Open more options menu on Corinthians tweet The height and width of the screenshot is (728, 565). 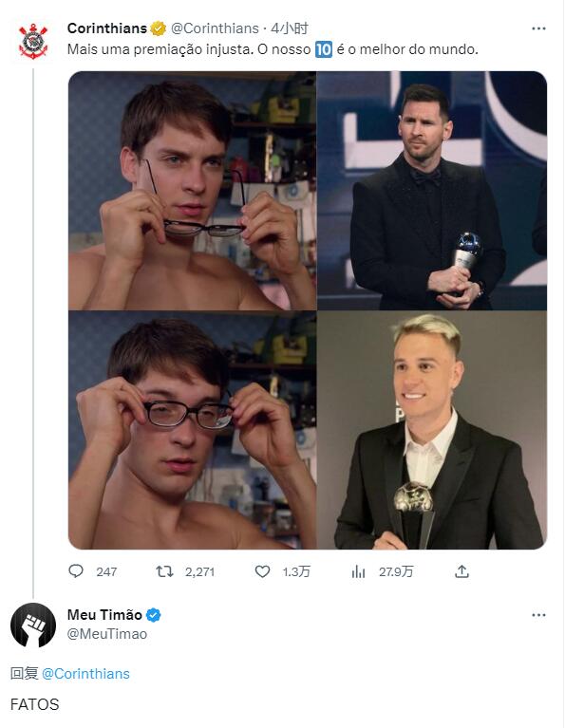(x=538, y=28)
